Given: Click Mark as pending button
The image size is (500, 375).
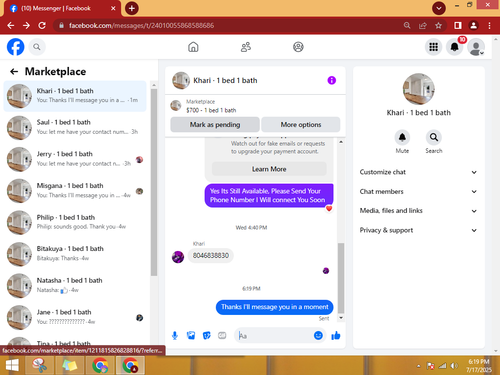Looking at the screenshot, I should coord(215,124).
